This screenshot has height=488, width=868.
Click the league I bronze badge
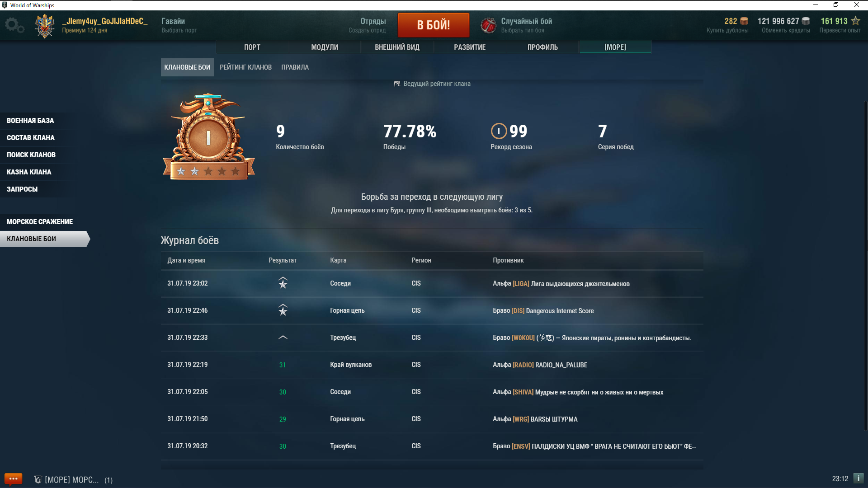[x=208, y=138]
